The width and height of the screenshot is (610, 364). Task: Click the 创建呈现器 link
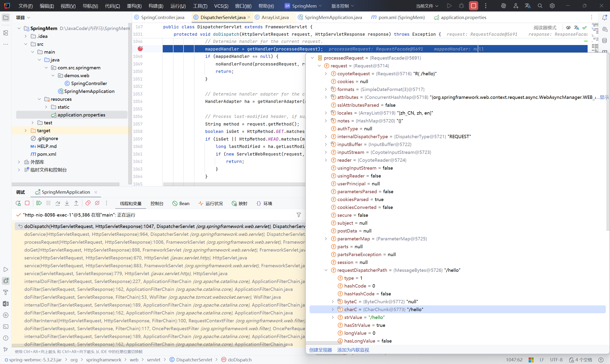tap(320, 350)
